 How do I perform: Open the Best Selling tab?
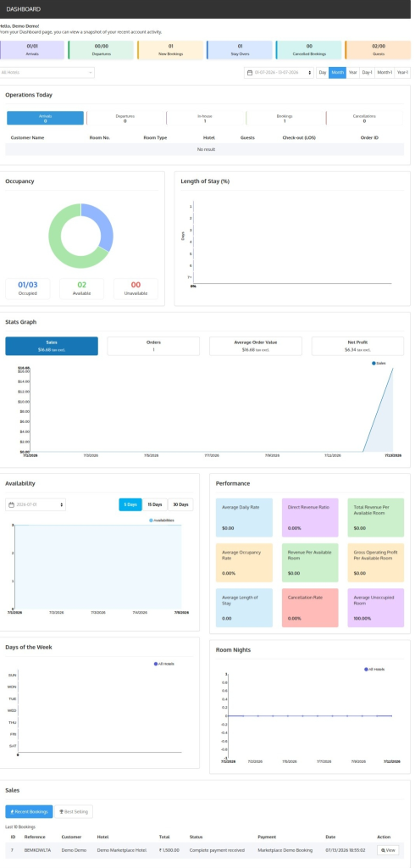75,811
